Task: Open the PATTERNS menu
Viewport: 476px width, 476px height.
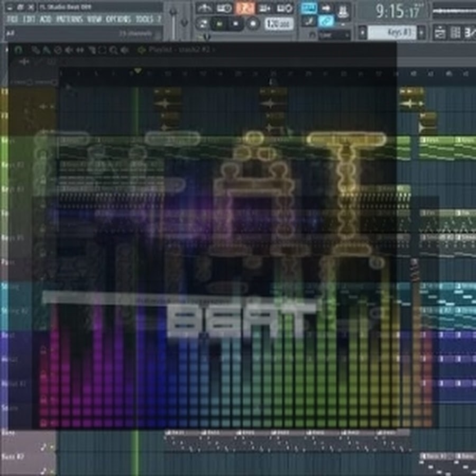Action: 69,20
